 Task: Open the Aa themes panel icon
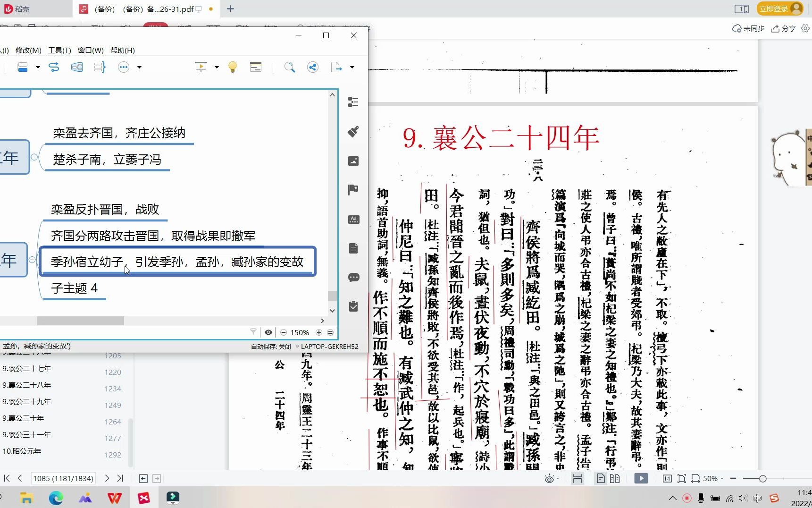(x=353, y=219)
